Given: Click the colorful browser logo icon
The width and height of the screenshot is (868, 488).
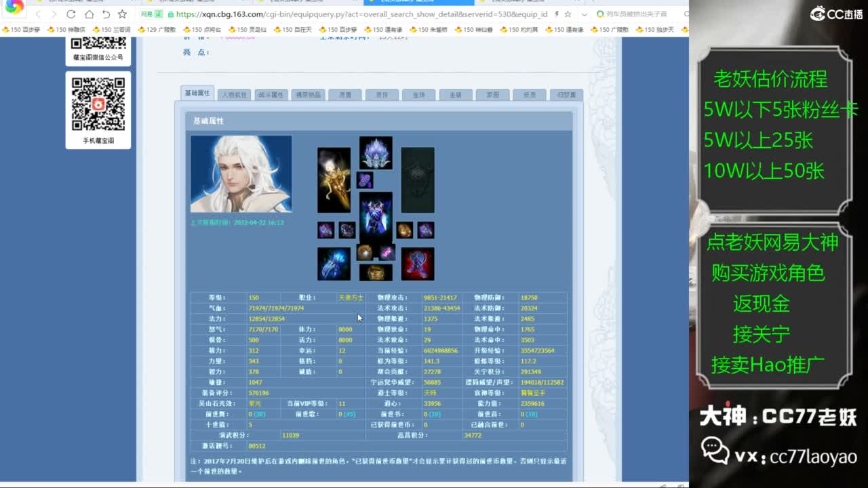Looking at the screenshot, I should [14, 8].
